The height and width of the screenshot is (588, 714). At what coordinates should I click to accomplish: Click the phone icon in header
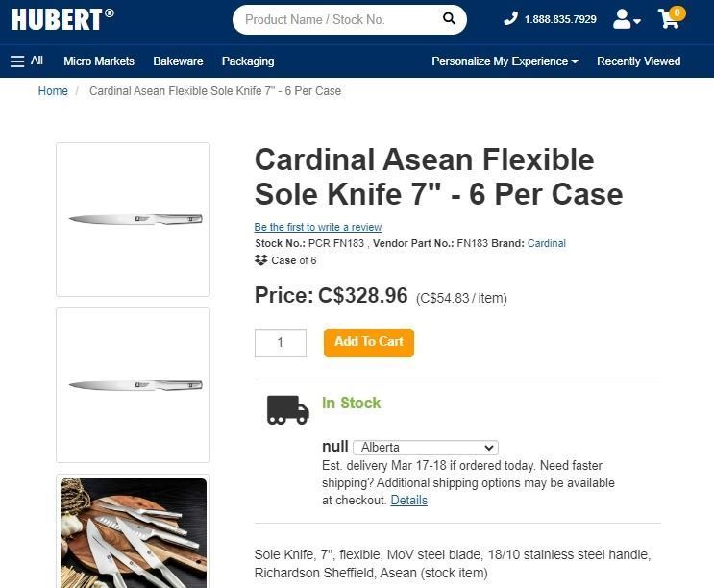[510, 19]
